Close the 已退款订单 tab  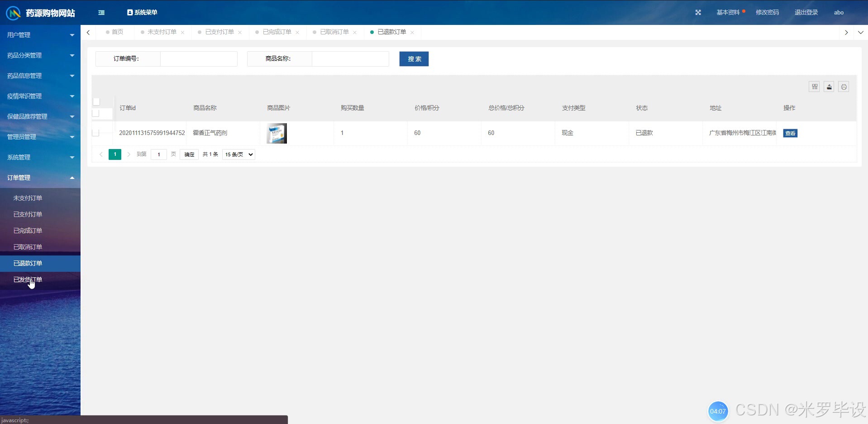412,32
